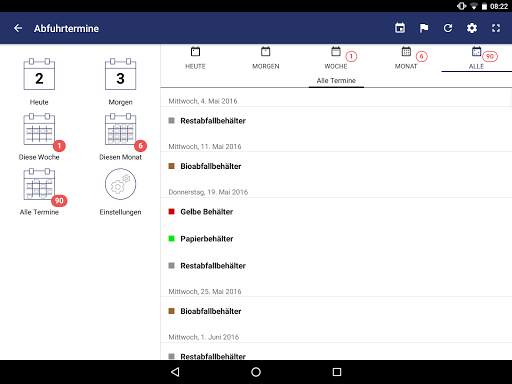Refresh the collection dates
Screen dimensions: 512x384
coord(448,28)
